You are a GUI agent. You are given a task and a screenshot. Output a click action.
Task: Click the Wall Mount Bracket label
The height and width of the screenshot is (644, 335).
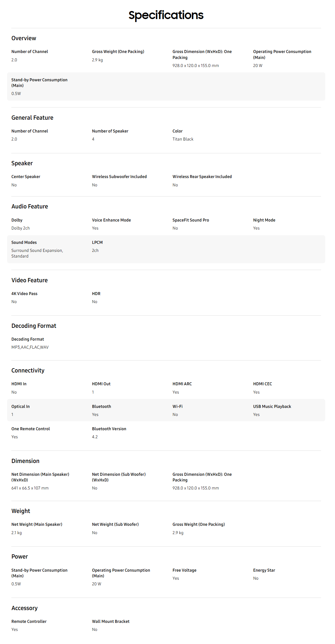coord(111,621)
